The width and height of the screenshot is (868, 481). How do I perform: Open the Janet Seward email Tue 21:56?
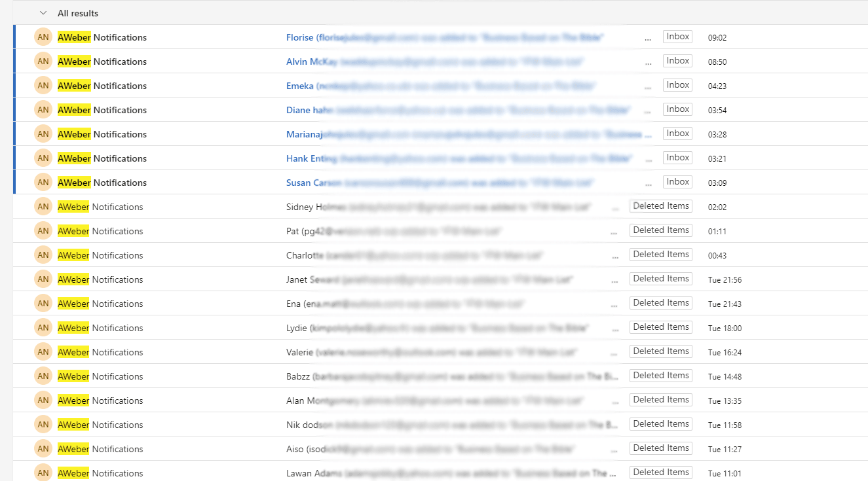tap(440, 279)
